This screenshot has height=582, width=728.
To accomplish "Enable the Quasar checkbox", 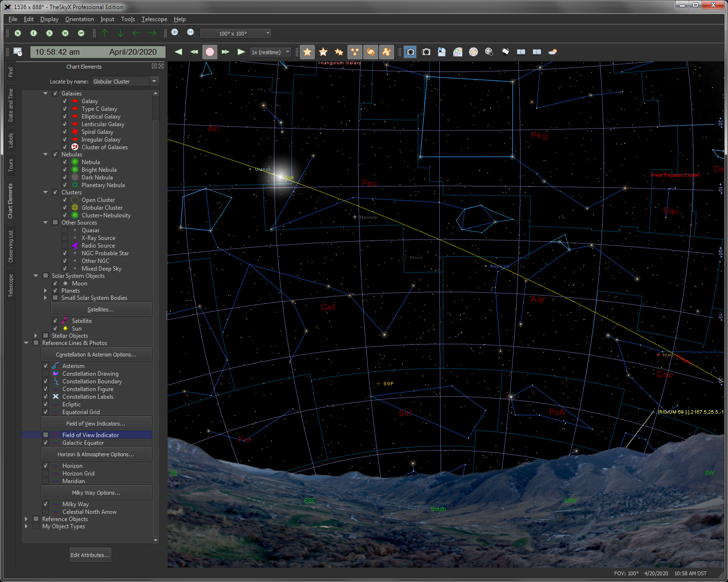I will (x=65, y=230).
